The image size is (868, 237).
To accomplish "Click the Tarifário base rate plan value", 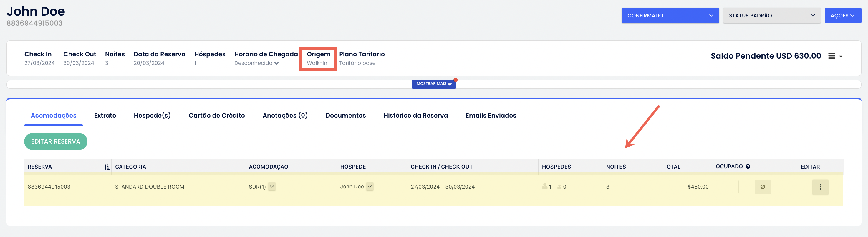I will coord(357,63).
